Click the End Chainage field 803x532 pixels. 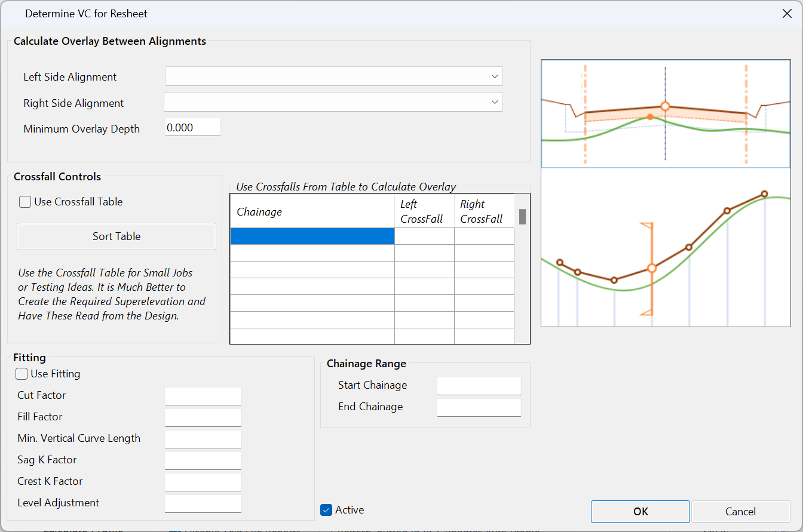tap(479, 407)
